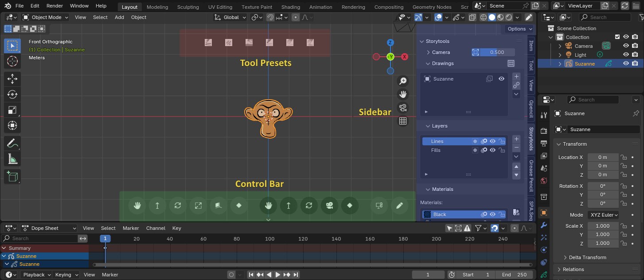Switch to Shading workspace tab
644x280 pixels.
(291, 7)
